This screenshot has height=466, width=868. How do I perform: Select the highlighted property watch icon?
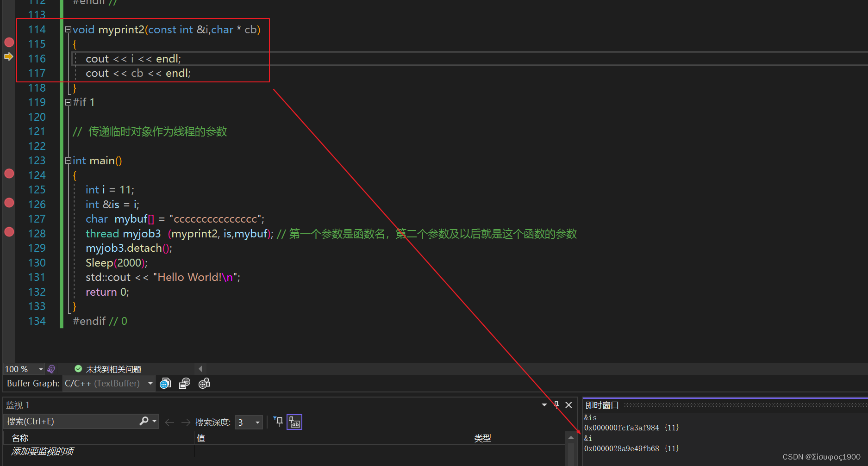tap(294, 422)
